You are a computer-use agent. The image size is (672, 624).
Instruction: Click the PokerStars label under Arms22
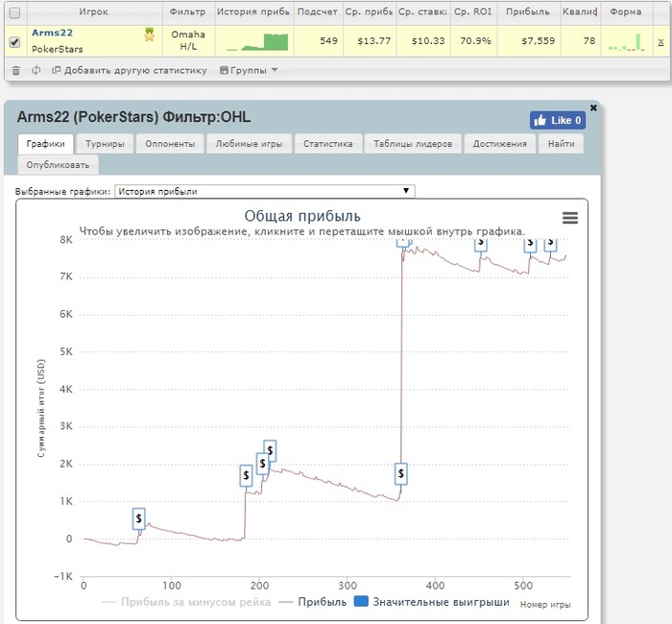click(x=58, y=49)
